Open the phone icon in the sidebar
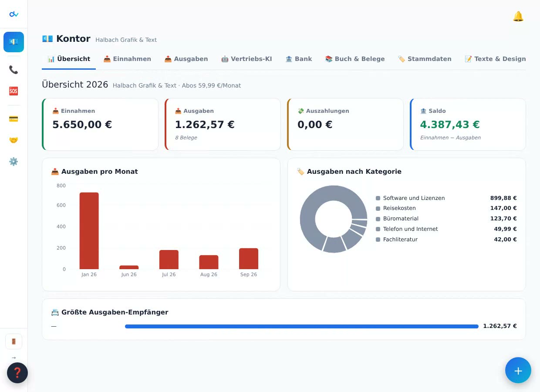Screen dimensions: 540x392 (x=13, y=70)
